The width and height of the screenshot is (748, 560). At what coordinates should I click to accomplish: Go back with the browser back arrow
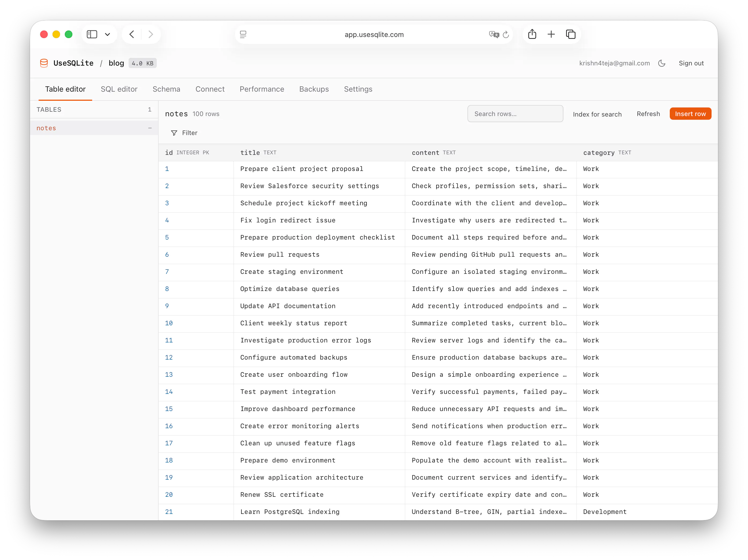tap(132, 34)
